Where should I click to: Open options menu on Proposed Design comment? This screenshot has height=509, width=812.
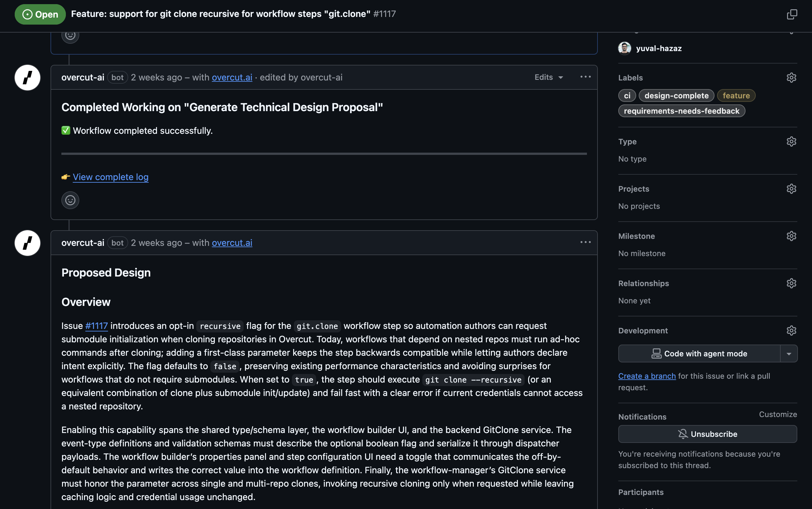[x=585, y=242]
